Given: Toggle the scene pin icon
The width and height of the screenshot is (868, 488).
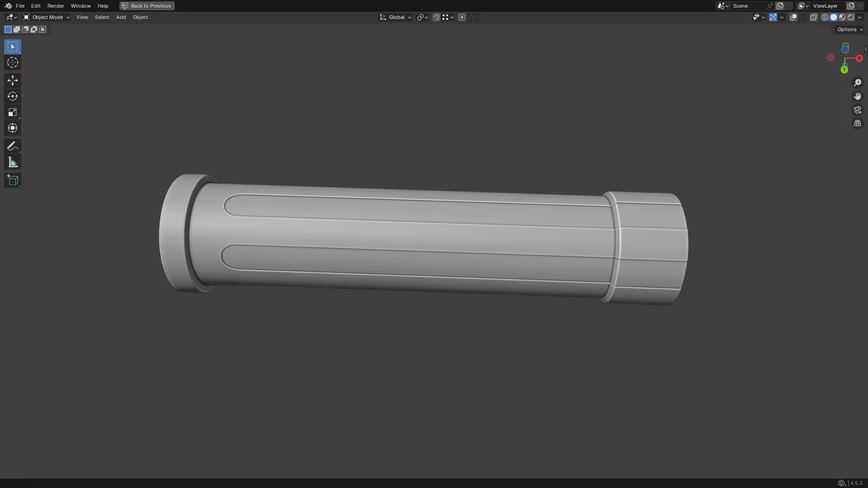Looking at the screenshot, I should coord(770,6).
